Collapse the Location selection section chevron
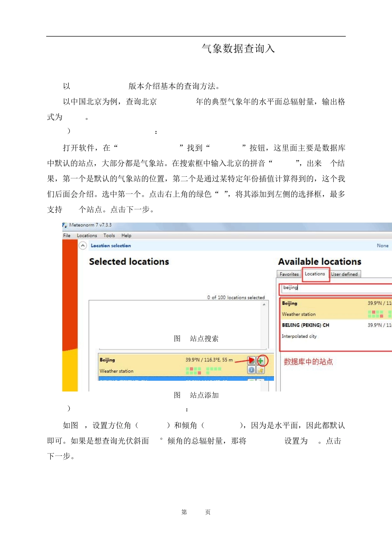This screenshot has width=392, height=555. [83, 245]
